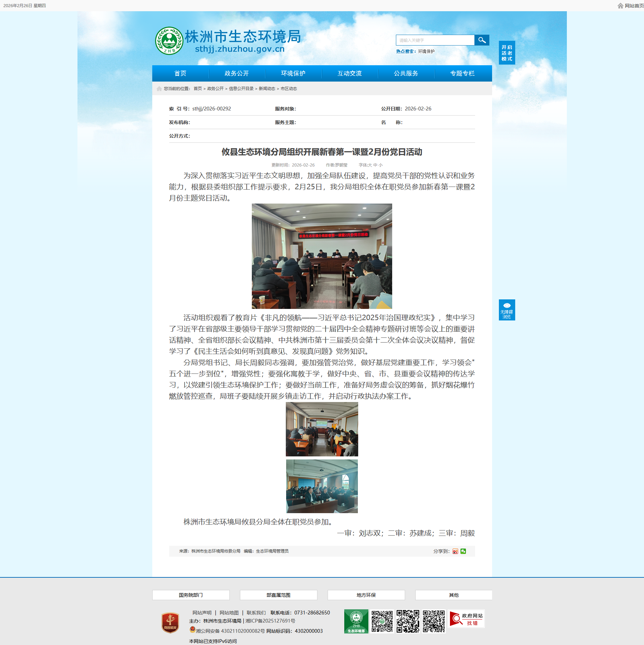
Task: Click the green 生态环境部 ZHB badge
Action: [356, 621]
